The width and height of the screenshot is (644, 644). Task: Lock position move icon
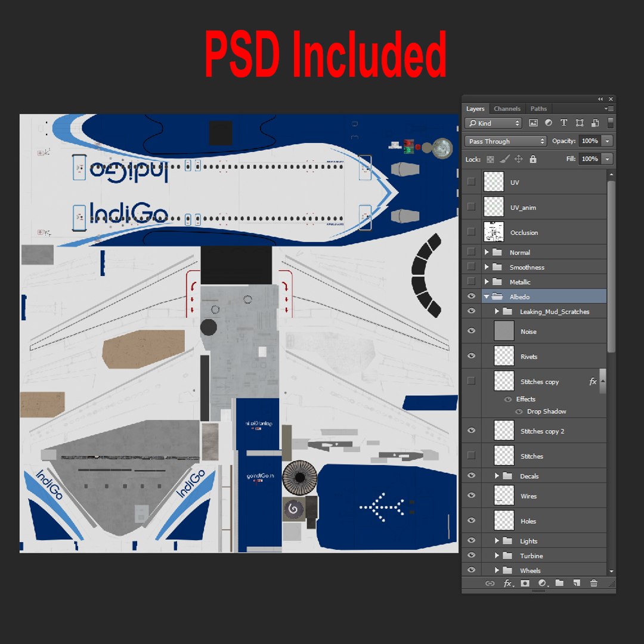tap(519, 159)
